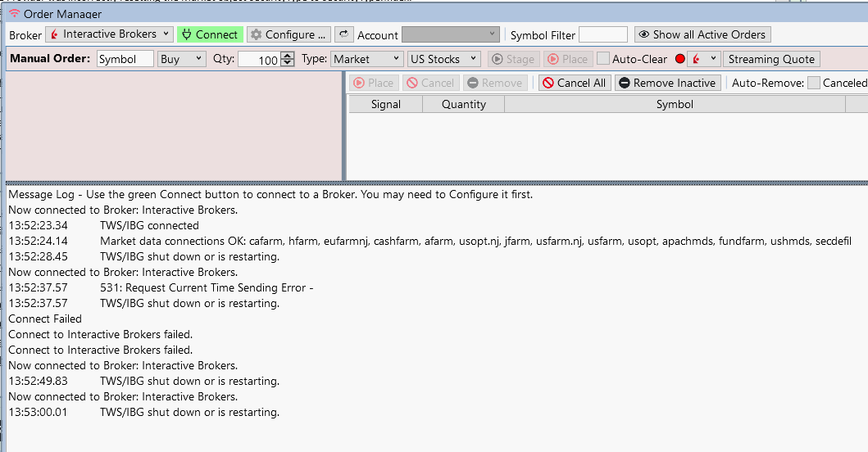
Task: Open the Broker Interactive Brokers dropdown
Action: point(109,34)
